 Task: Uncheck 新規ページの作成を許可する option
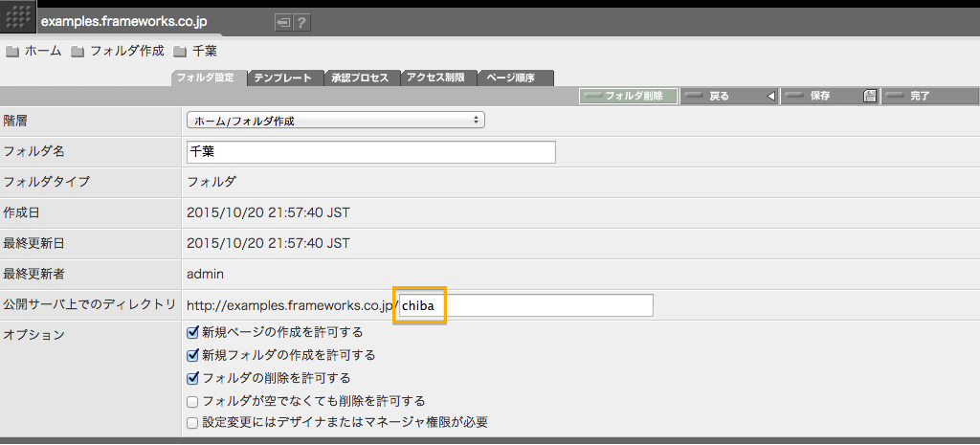coord(192,332)
